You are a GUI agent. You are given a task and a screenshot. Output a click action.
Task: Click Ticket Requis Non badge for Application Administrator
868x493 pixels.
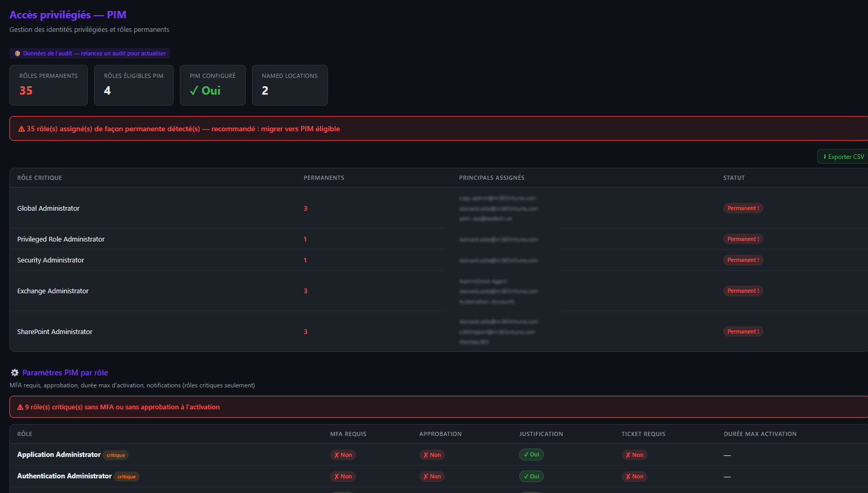[634, 455]
